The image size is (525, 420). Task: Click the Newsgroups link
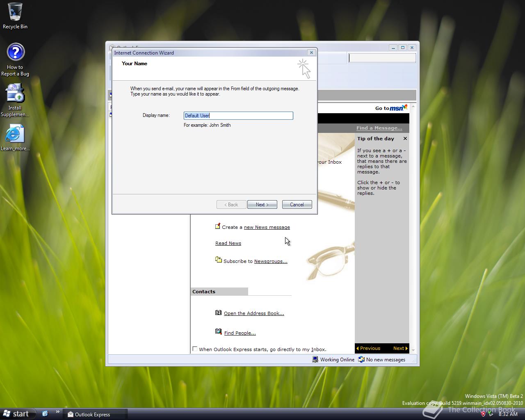(x=271, y=261)
